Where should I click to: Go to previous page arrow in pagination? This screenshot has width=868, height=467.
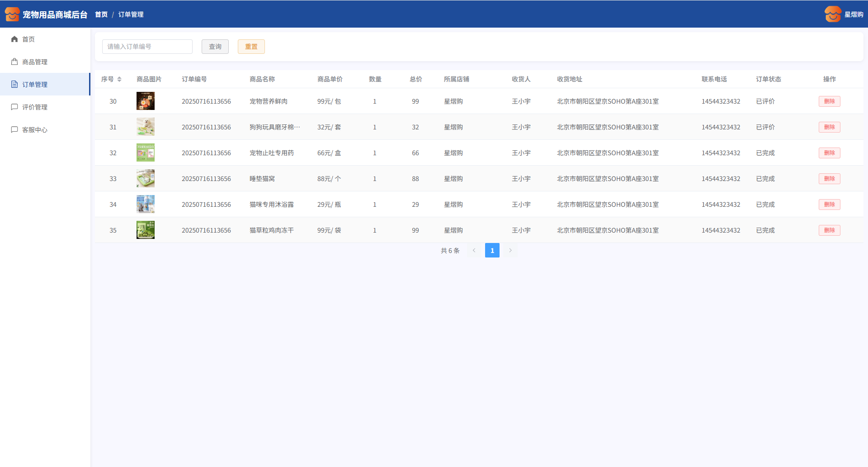[474, 250]
